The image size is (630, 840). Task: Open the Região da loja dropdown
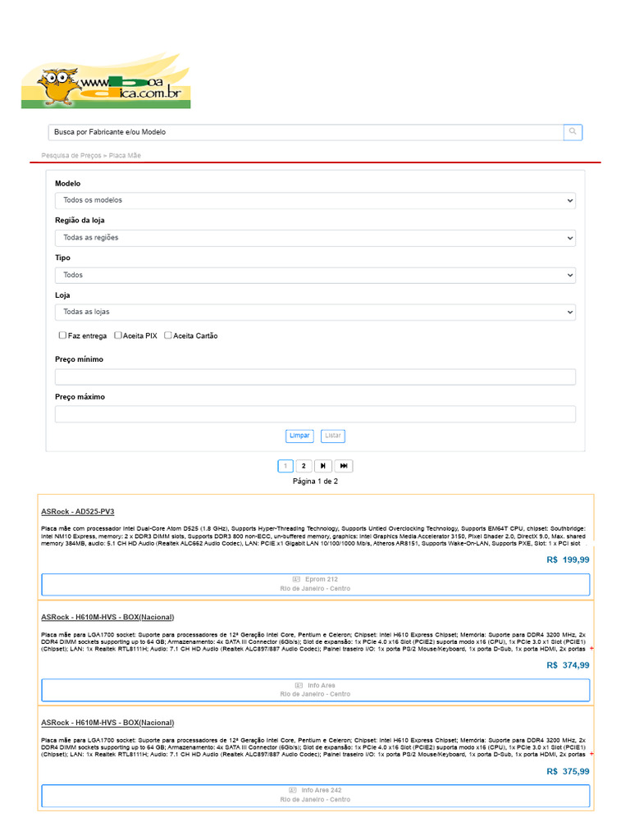315,238
